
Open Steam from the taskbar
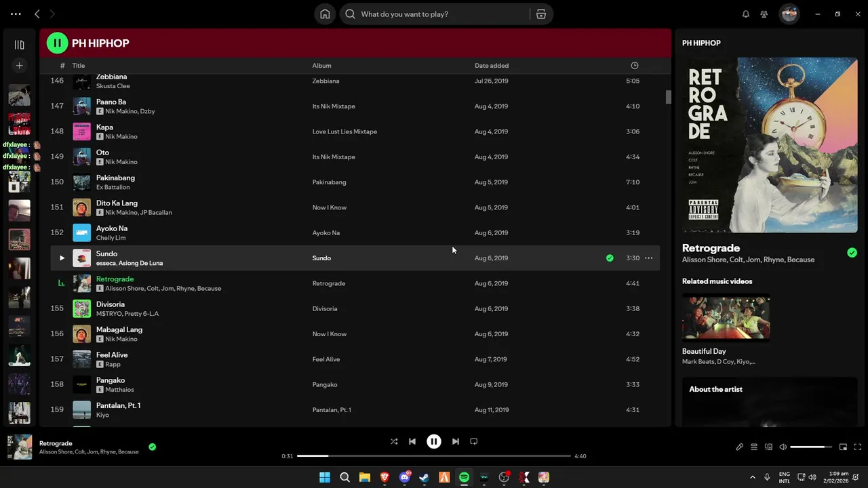coord(425,477)
